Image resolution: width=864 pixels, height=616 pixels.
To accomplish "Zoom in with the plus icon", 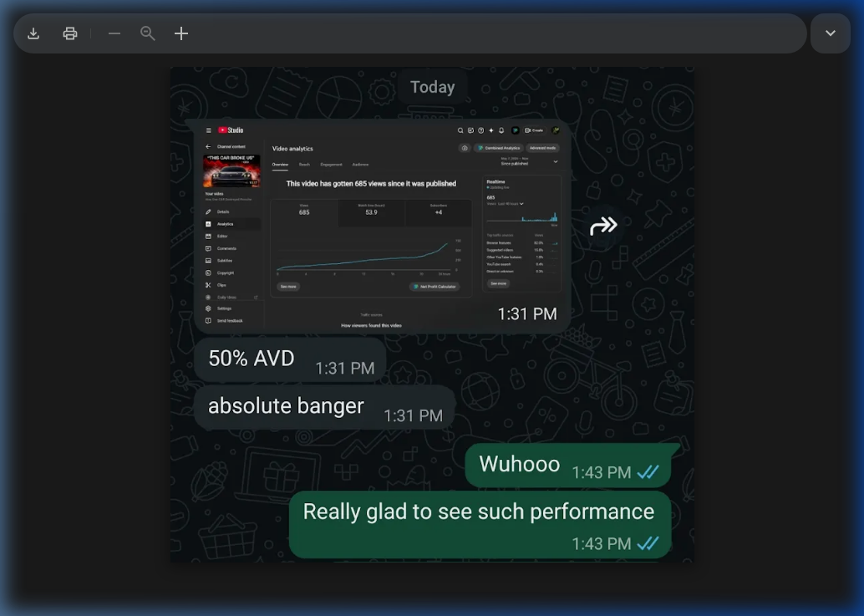I will [180, 33].
